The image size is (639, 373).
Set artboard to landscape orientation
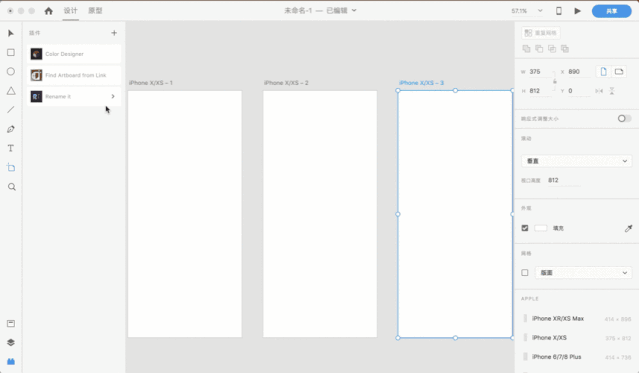coord(619,72)
